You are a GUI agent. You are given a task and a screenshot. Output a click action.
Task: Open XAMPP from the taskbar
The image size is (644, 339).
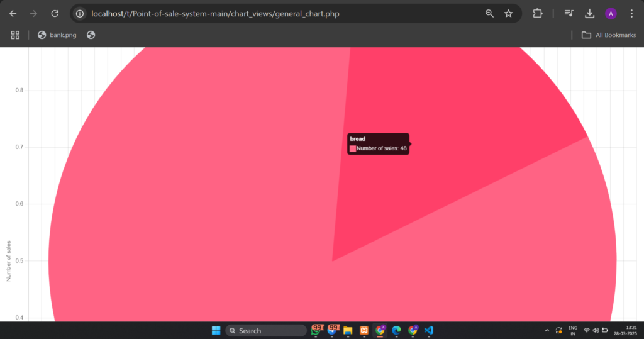pyautogui.click(x=364, y=330)
